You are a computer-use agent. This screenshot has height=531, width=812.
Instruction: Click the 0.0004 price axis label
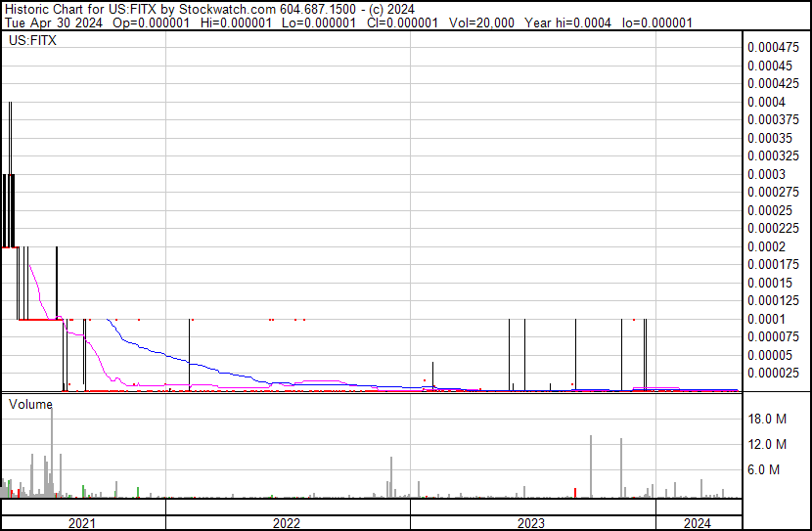(766, 102)
